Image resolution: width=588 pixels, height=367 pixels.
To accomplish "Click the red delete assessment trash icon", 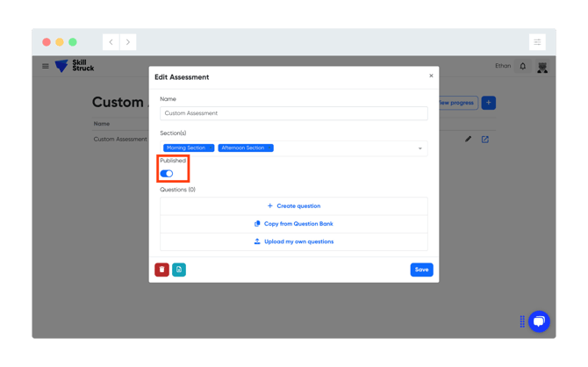I will pyautogui.click(x=161, y=270).
